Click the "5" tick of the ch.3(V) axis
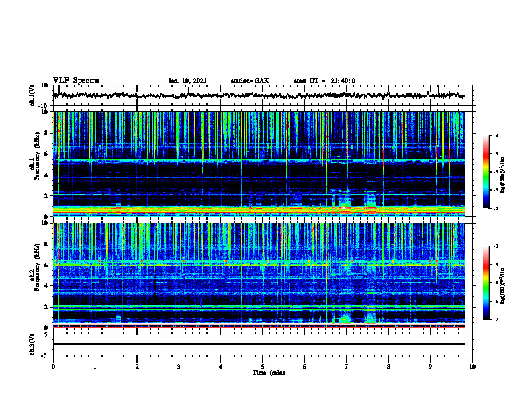The image size is (532, 411). point(46,334)
